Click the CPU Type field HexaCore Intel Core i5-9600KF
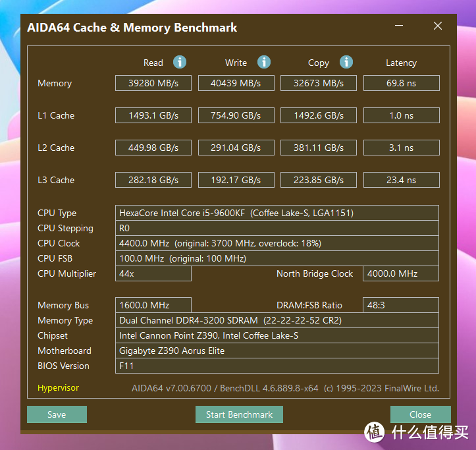 pyautogui.click(x=277, y=213)
